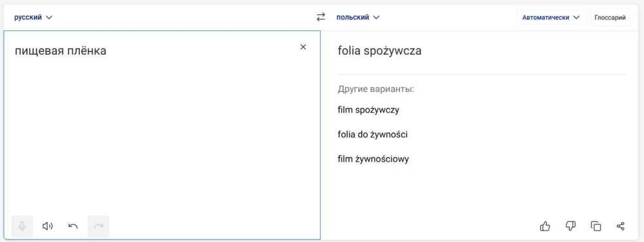Rate the translation with thumbs up
The width and height of the screenshot is (644, 242).
545,226
